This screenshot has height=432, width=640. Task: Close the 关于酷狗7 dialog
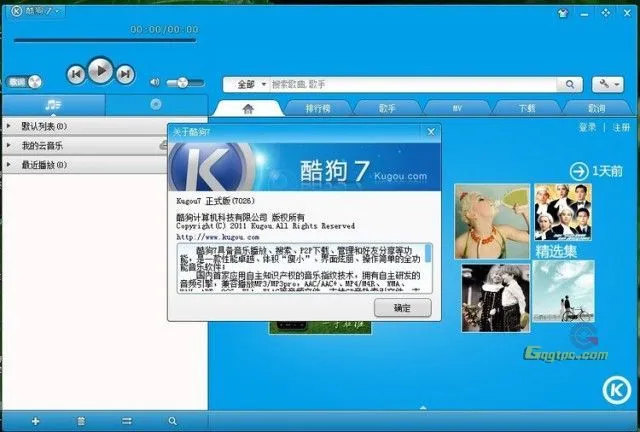[x=431, y=132]
